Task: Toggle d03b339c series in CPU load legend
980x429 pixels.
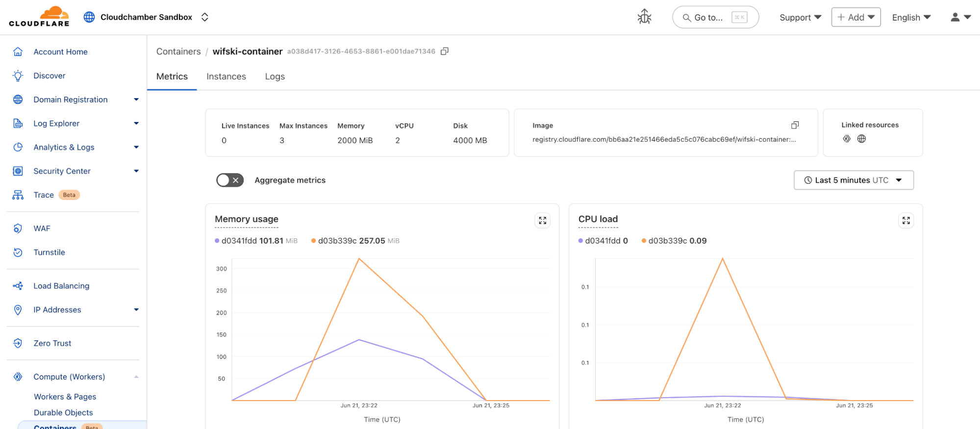Action: pos(674,241)
